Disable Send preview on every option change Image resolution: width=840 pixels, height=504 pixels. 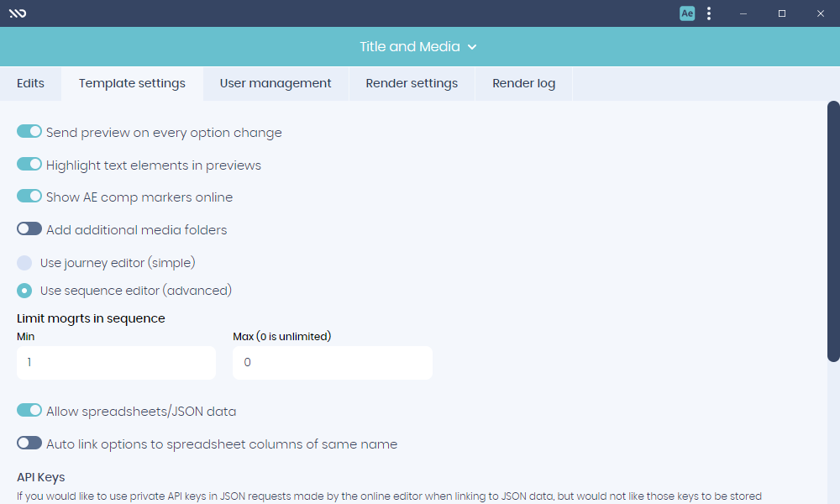[29, 132]
